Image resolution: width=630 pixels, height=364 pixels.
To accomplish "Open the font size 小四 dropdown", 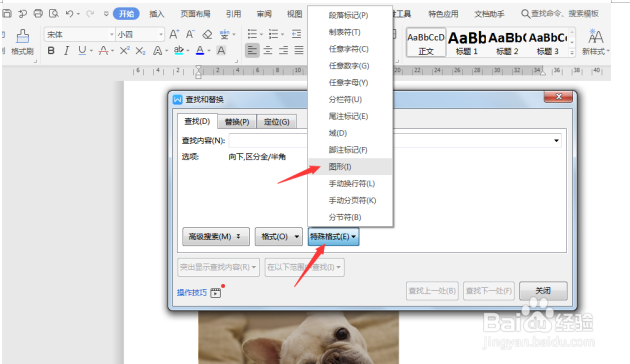I will [161, 35].
